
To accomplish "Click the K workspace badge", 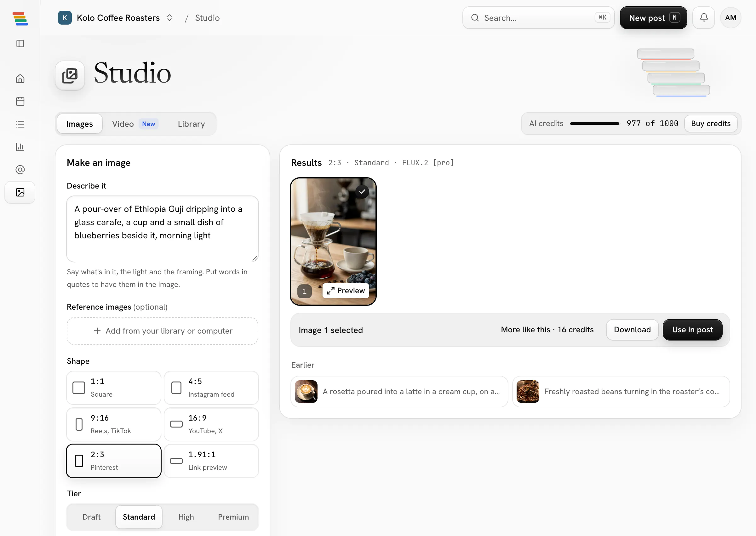I will (65, 18).
